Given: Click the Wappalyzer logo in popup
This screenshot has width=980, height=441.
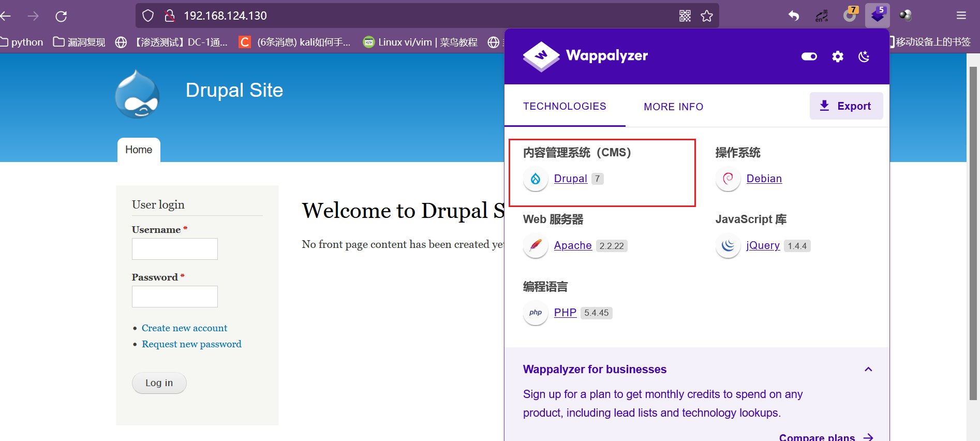Looking at the screenshot, I should [x=585, y=55].
